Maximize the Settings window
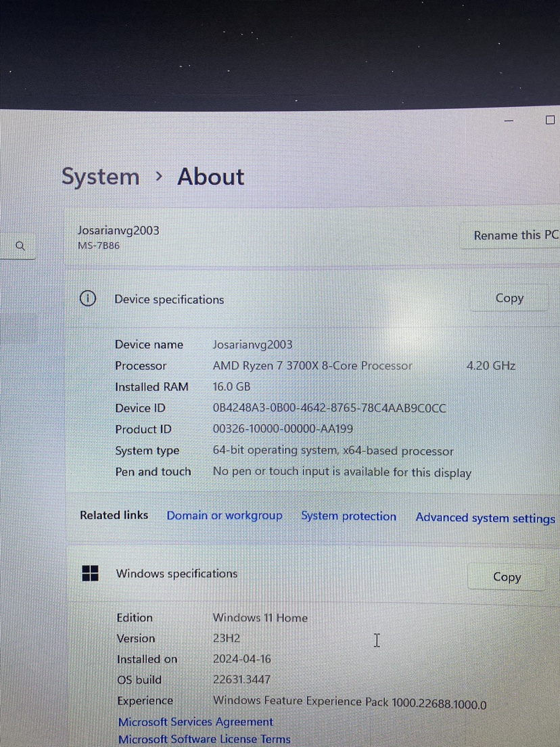 [550, 120]
